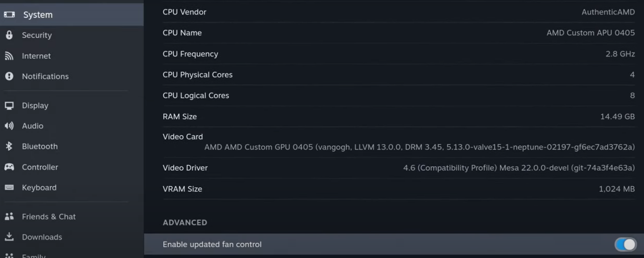Viewport: 644px width, 258px height.
Task: Highlight the VRAM Size row
Action: 398,189
